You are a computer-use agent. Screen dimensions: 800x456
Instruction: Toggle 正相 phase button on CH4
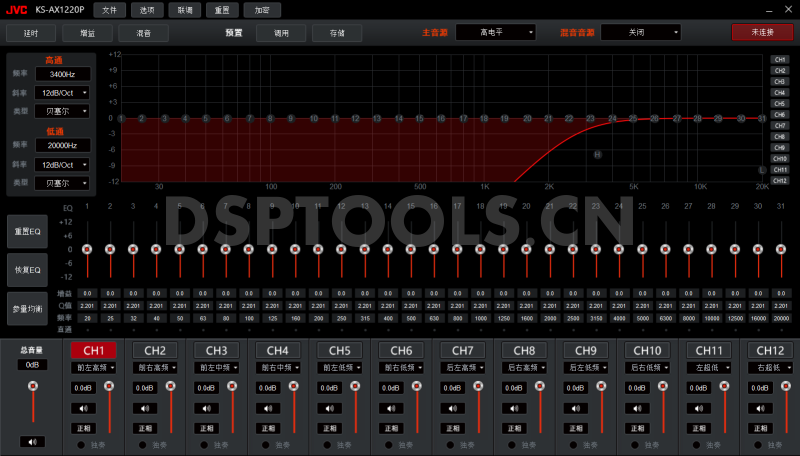coord(267,427)
